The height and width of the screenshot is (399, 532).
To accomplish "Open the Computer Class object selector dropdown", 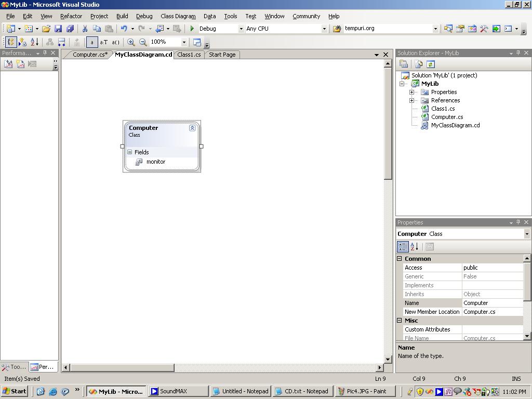I will pyautogui.click(x=527, y=234).
